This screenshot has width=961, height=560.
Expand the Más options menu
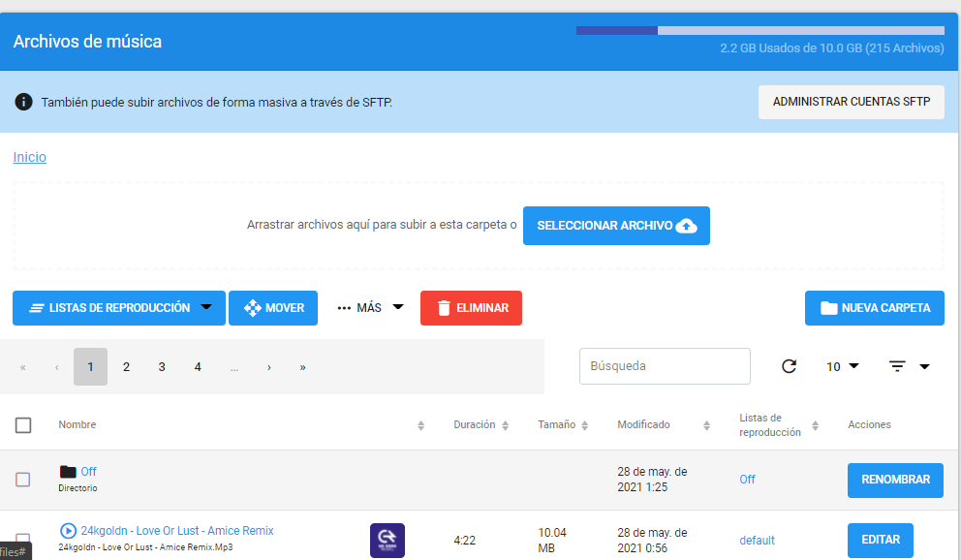(x=370, y=307)
